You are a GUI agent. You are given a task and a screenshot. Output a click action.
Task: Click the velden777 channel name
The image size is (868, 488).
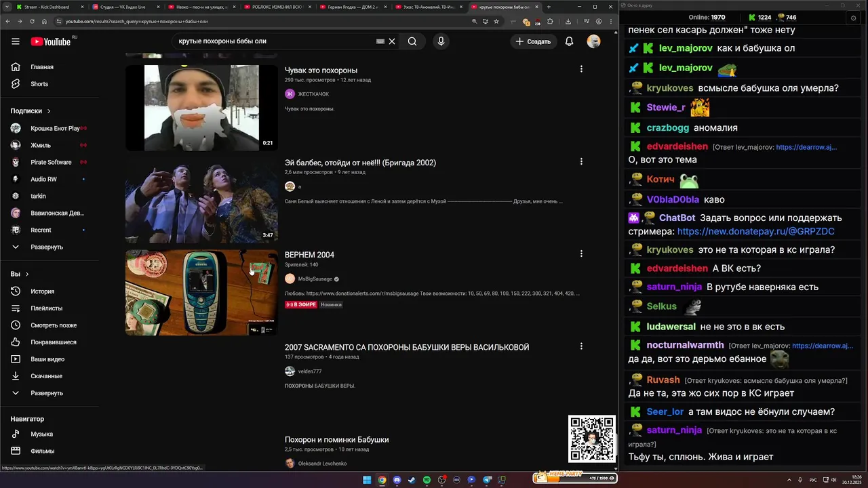(x=310, y=371)
